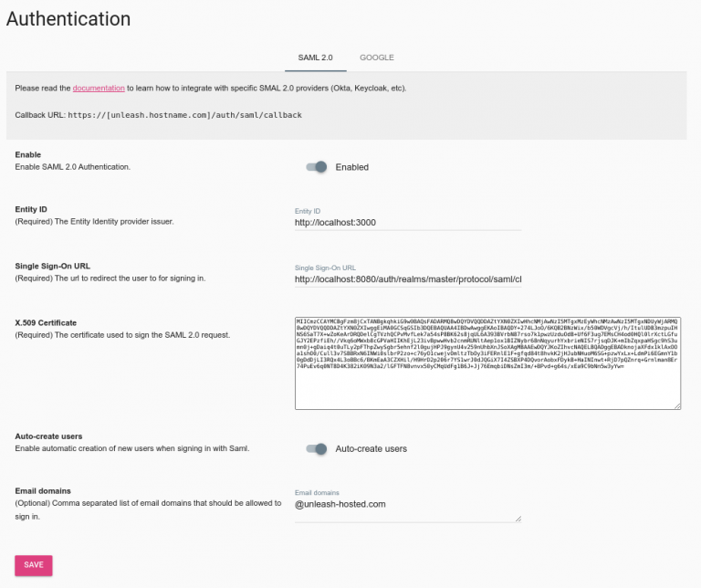
Task: Click the Entity ID input field
Action: (407, 222)
